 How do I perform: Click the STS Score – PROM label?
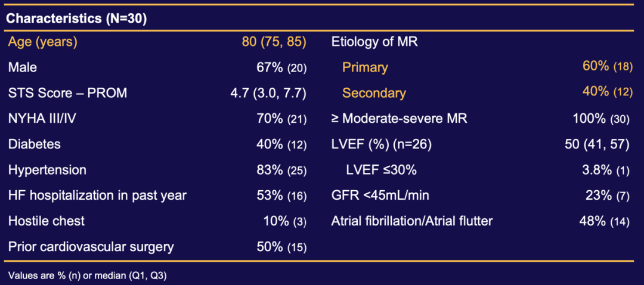[x=67, y=93]
